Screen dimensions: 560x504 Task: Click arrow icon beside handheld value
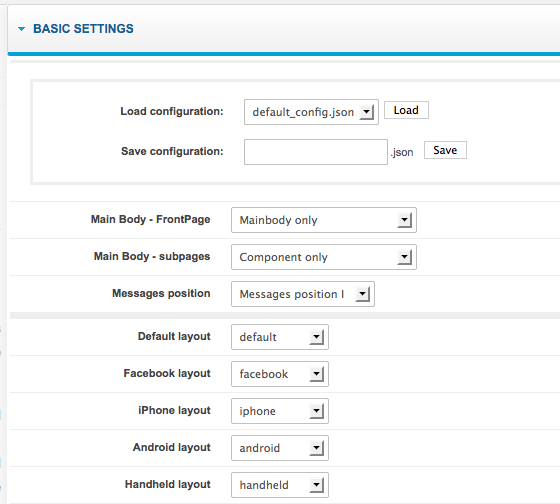(316, 485)
